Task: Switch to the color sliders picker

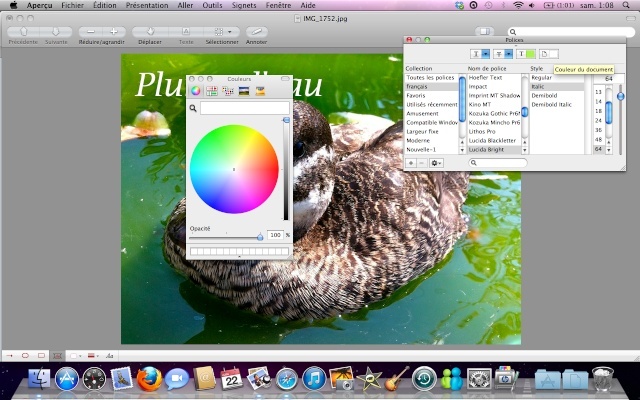Action: (212, 91)
